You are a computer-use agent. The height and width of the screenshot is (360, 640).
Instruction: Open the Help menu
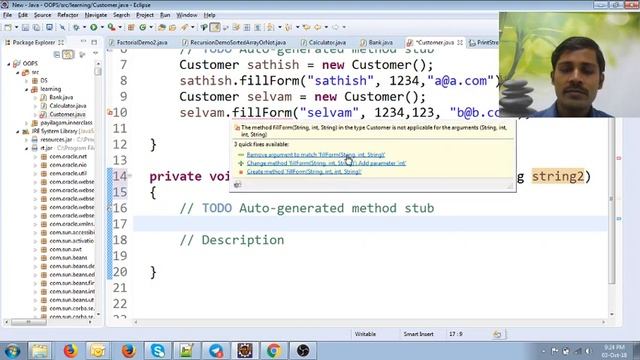pos(209,15)
